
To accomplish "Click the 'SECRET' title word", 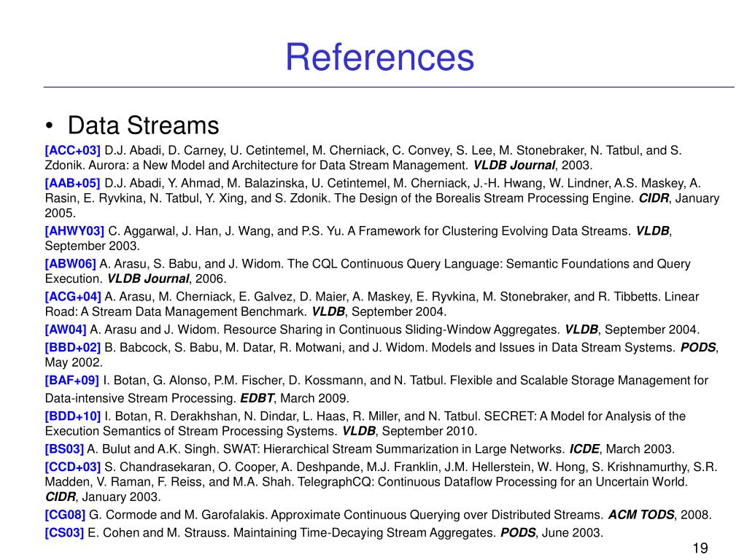I will coord(510,416).
